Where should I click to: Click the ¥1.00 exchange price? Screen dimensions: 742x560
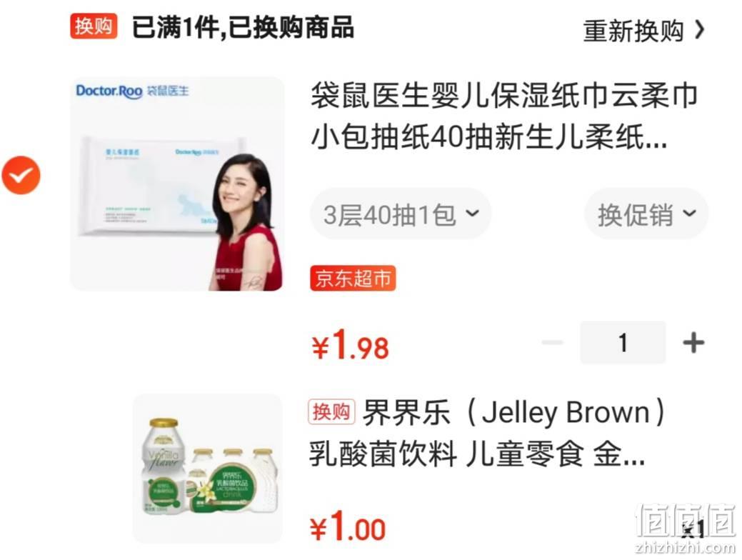click(348, 526)
